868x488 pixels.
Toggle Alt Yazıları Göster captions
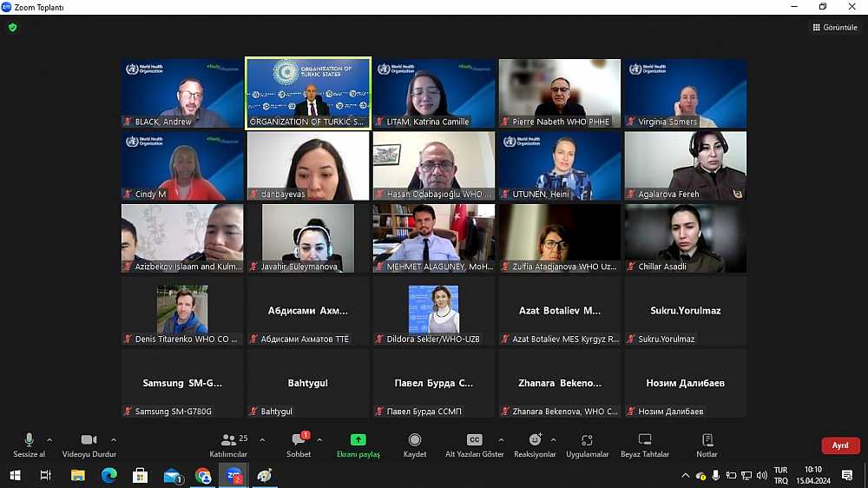(x=474, y=445)
